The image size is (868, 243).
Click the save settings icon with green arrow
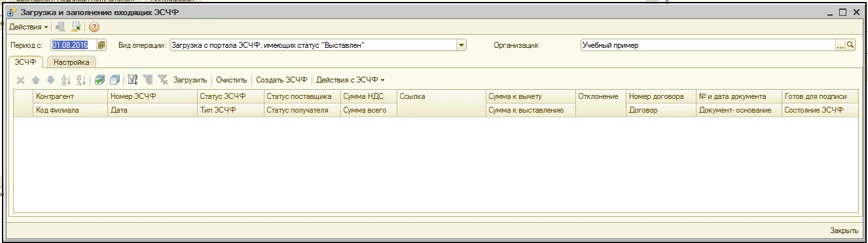[76, 27]
